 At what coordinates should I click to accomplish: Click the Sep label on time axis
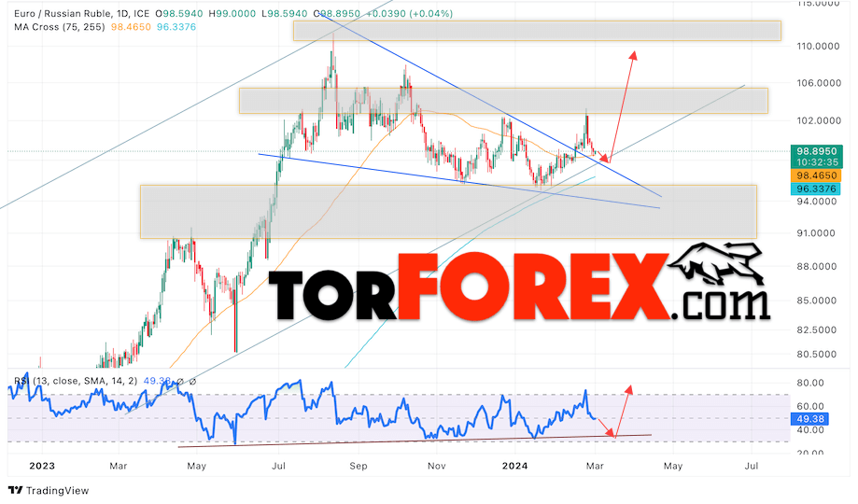pos(359,467)
